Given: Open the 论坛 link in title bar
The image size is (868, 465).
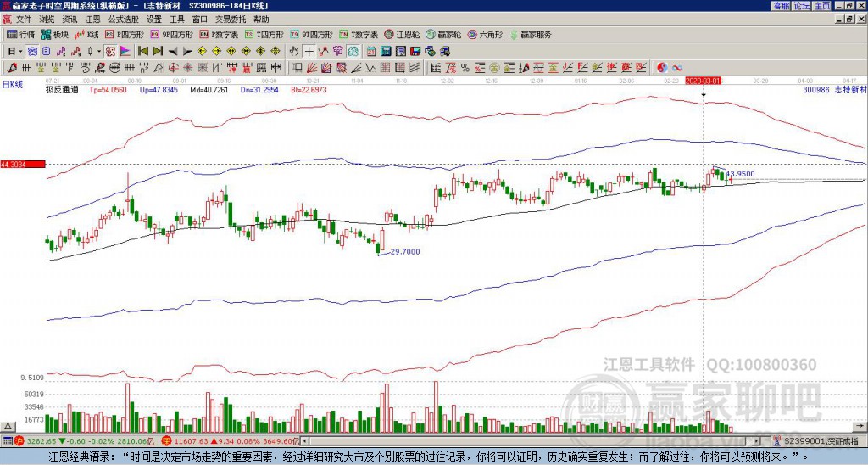Looking at the screenshot, I should point(802,6).
